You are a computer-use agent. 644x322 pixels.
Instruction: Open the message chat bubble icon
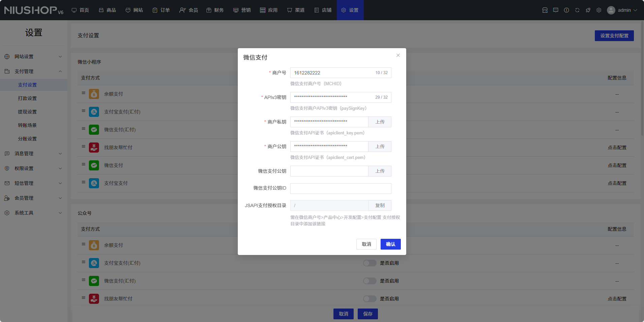click(x=555, y=10)
